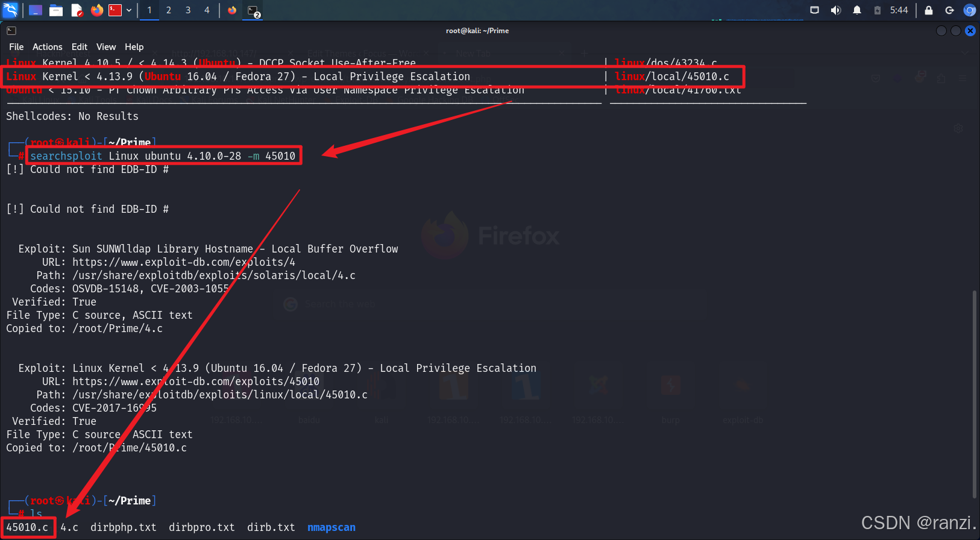Click the CVE-2017-16995 codes line
Image resolution: width=980 pixels, height=540 pixels.
[93, 408]
